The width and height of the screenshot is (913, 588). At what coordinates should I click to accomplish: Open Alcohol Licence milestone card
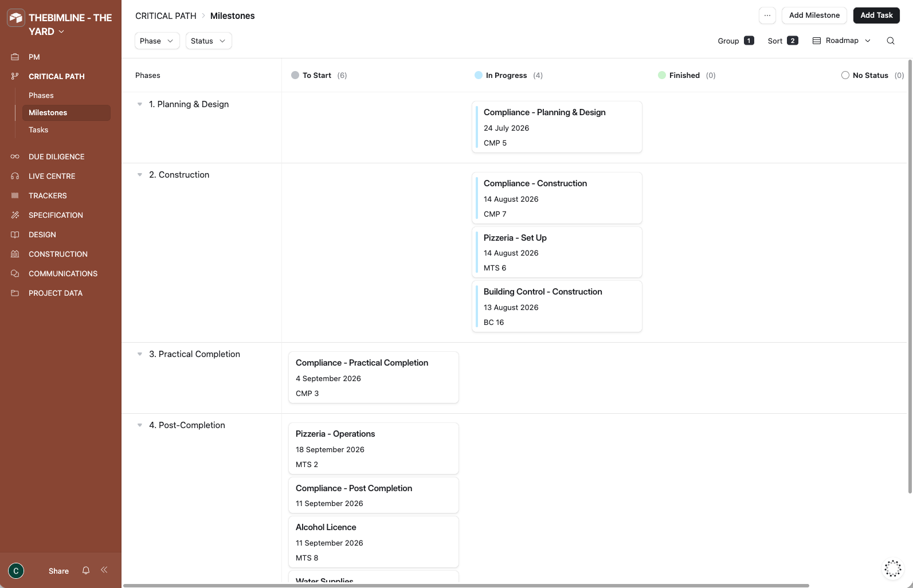coord(374,542)
